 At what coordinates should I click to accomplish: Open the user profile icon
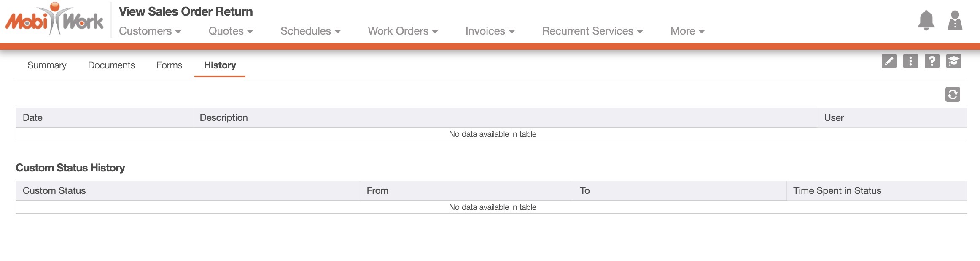pos(955,20)
